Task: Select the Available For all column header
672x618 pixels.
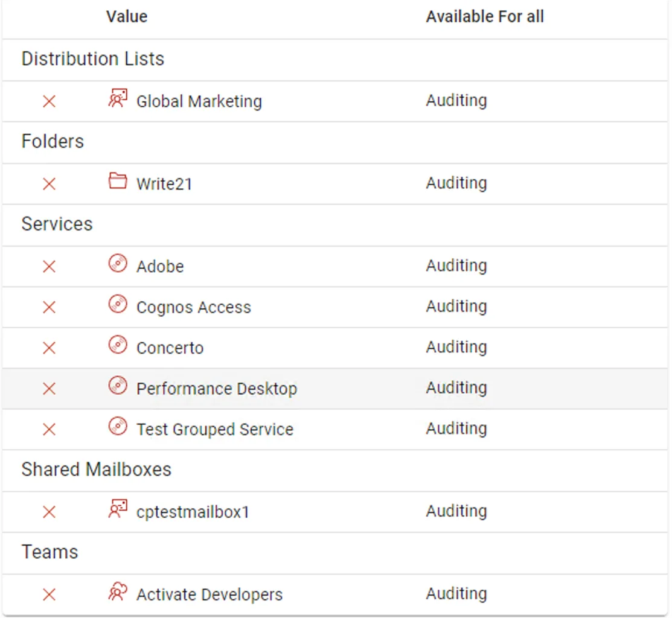Action: click(485, 17)
